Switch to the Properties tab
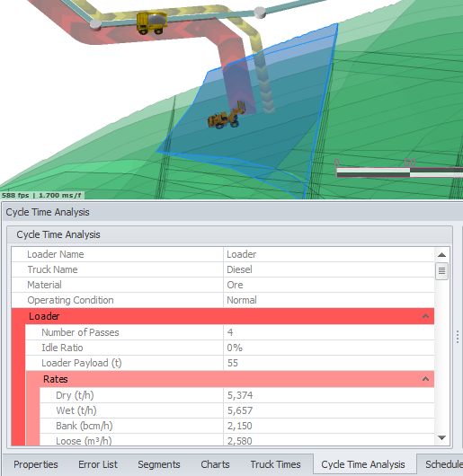Screen dimensions: 463x476 coord(36,464)
